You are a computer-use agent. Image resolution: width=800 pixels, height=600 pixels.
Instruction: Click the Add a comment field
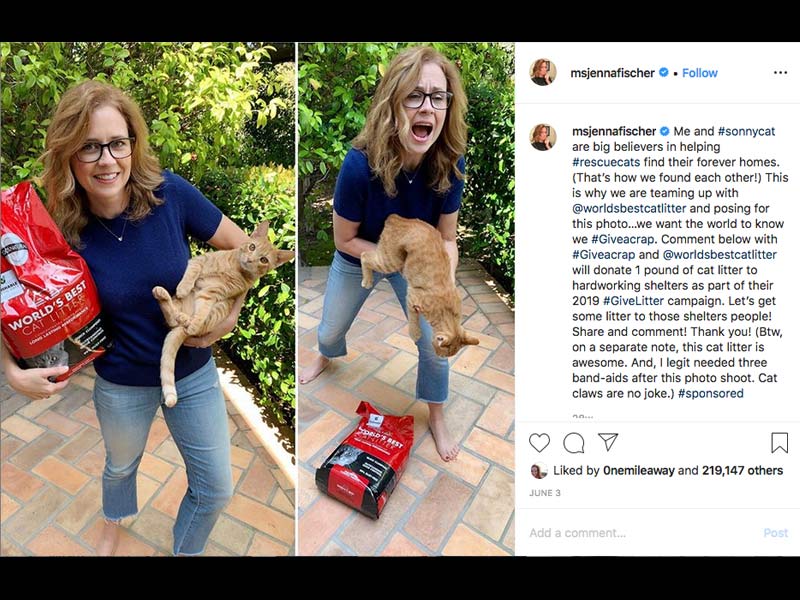coord(643,533)
